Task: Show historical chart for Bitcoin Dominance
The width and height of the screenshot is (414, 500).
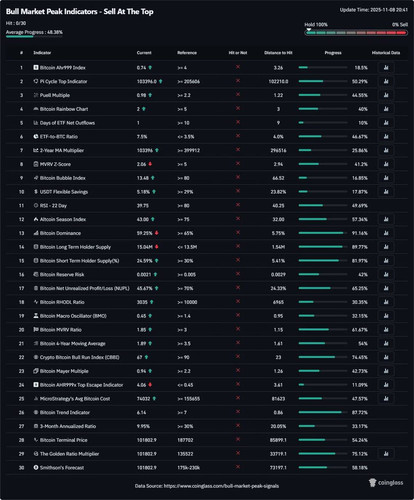Action: click(386, 233)
